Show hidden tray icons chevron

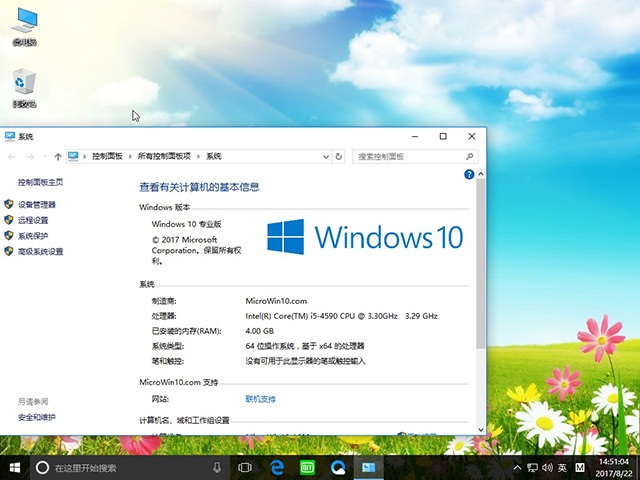coord(517,468)
